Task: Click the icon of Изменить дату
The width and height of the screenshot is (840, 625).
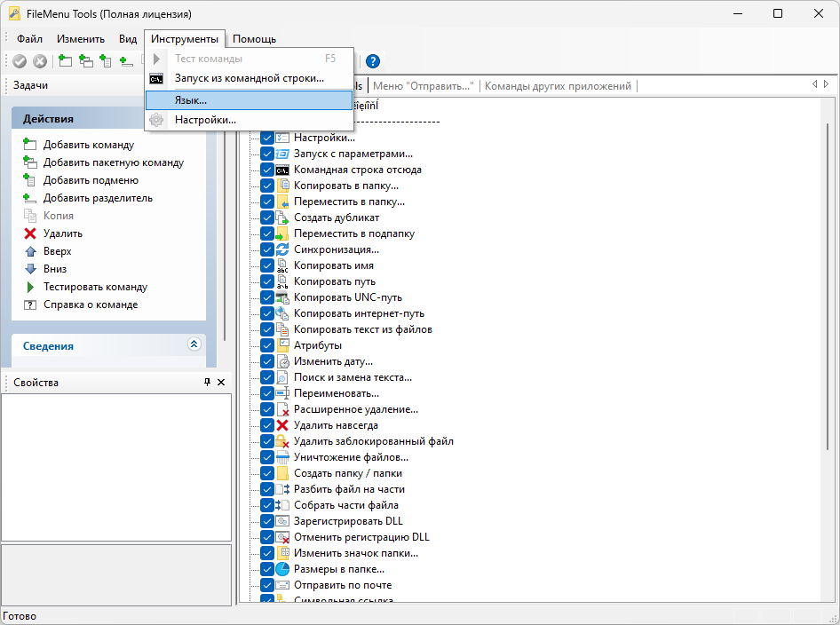Action: (282, 361)
